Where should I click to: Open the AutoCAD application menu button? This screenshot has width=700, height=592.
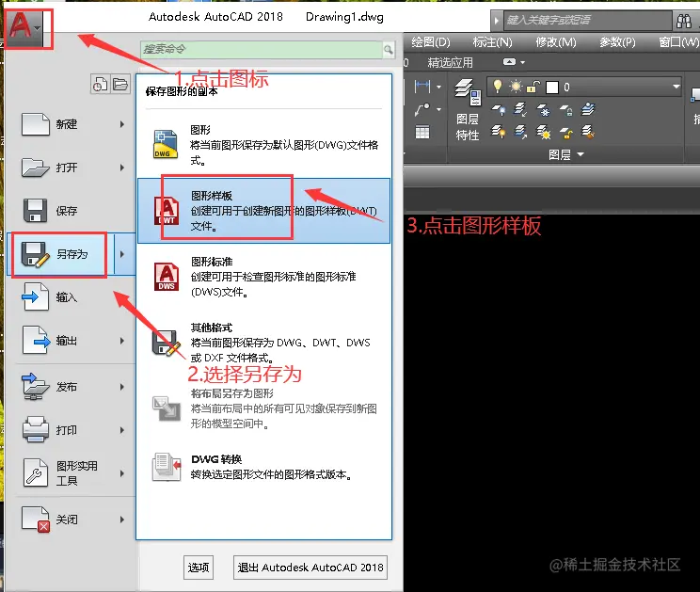pyautogui.click(x=24, y=28)
